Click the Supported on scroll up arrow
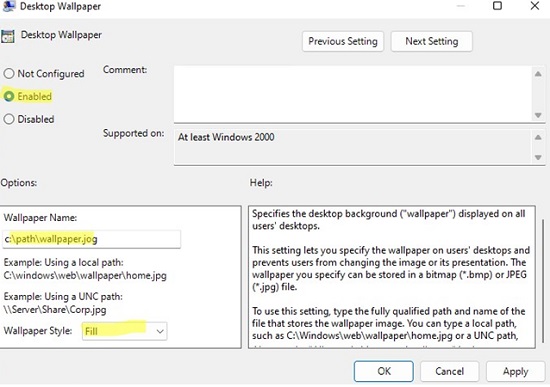The image size is (550, 387). tap(538, 138)
